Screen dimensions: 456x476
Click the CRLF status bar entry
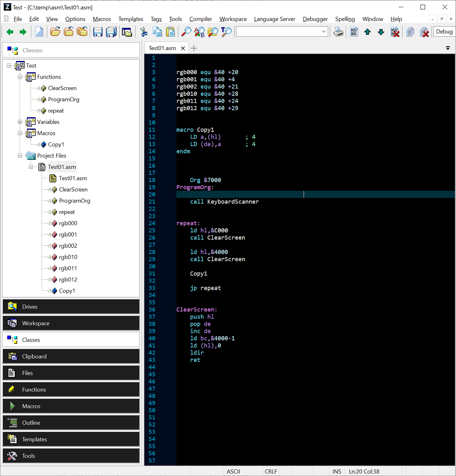(271, 471)
